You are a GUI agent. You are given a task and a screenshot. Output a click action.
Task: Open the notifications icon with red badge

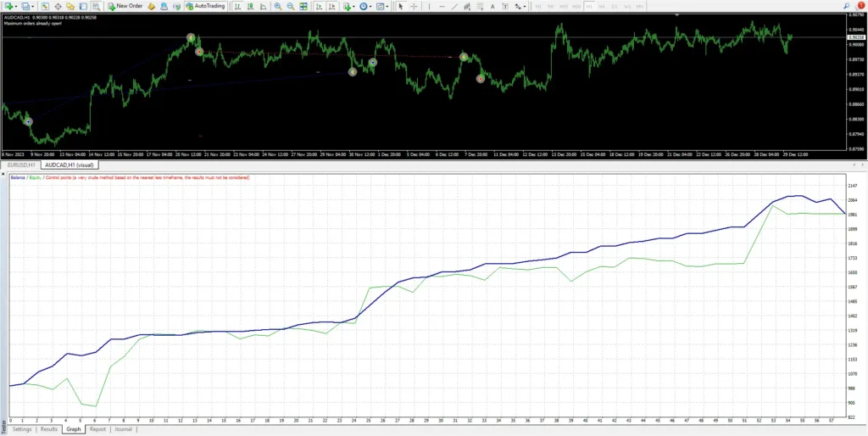[x=860, y=6]
